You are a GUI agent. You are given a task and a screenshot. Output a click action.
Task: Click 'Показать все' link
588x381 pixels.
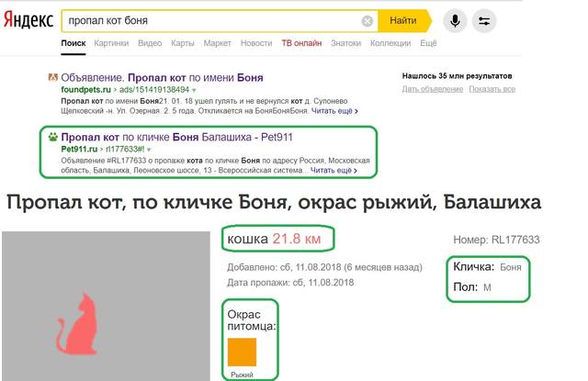(x=492, y=89)
